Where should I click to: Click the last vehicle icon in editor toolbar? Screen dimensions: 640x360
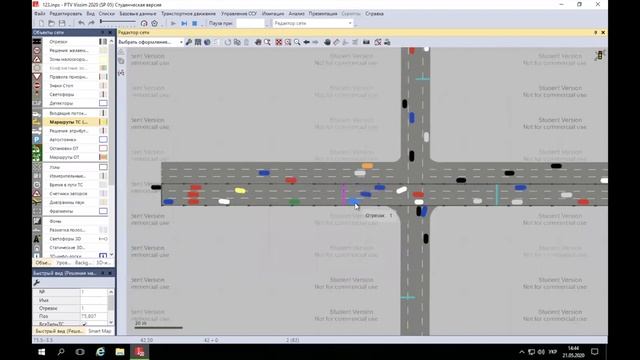pyautogui.click(x=387, y=42)
